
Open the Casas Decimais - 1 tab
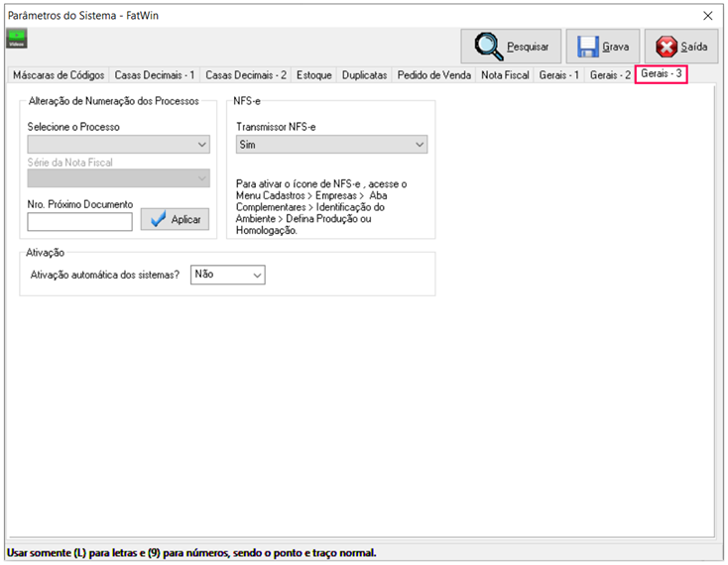click(155, 75)
